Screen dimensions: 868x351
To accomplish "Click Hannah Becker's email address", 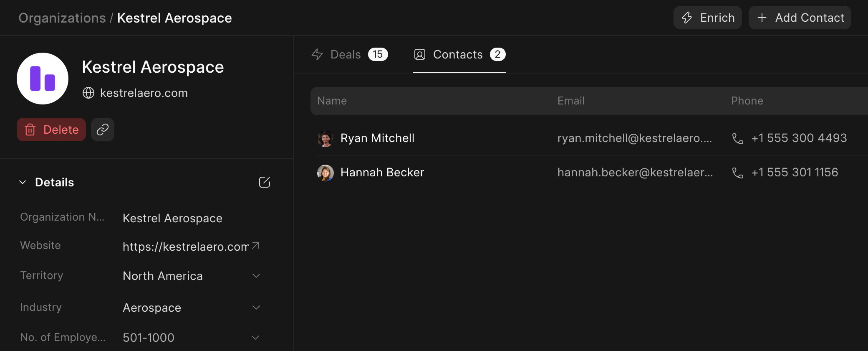I will click(x=635, y=173).
